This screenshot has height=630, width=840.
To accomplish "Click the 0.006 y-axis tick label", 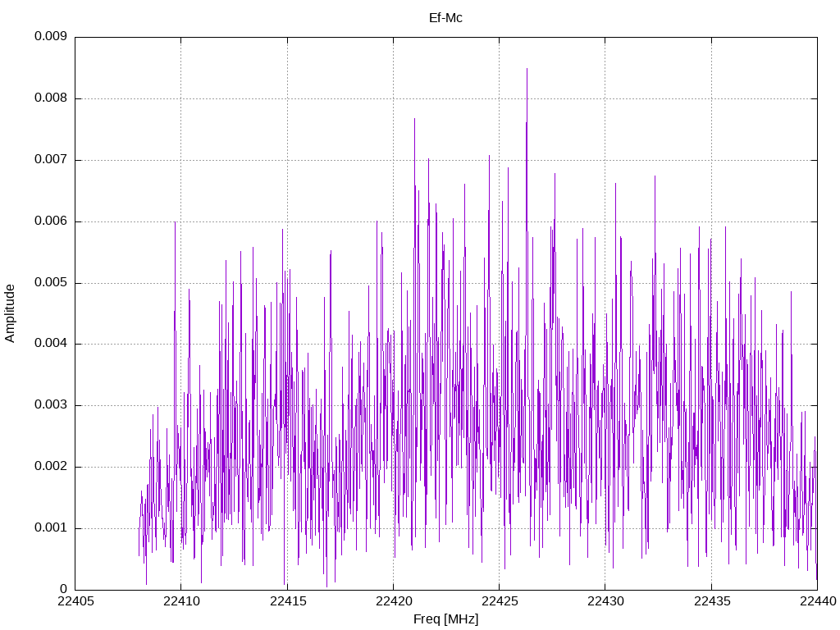I will 51,221.
